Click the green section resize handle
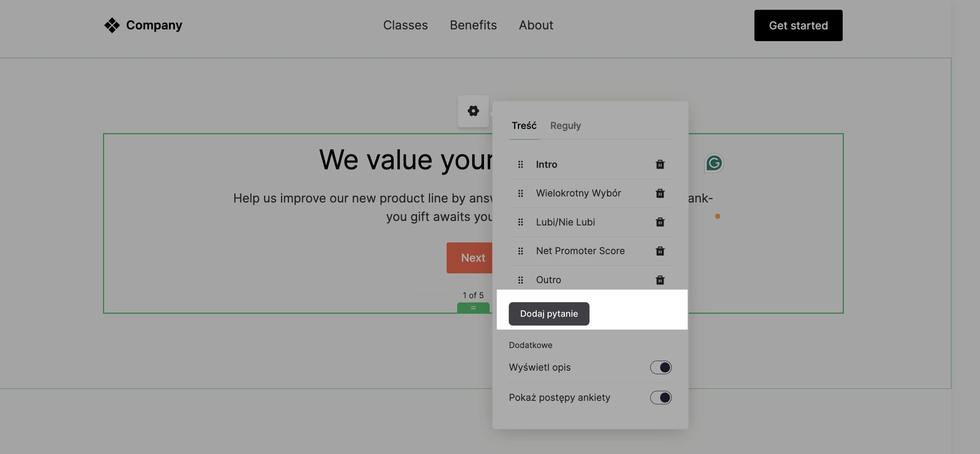This screenshot has width=980, height=454. pyautogui.click(x=473, y=308)
